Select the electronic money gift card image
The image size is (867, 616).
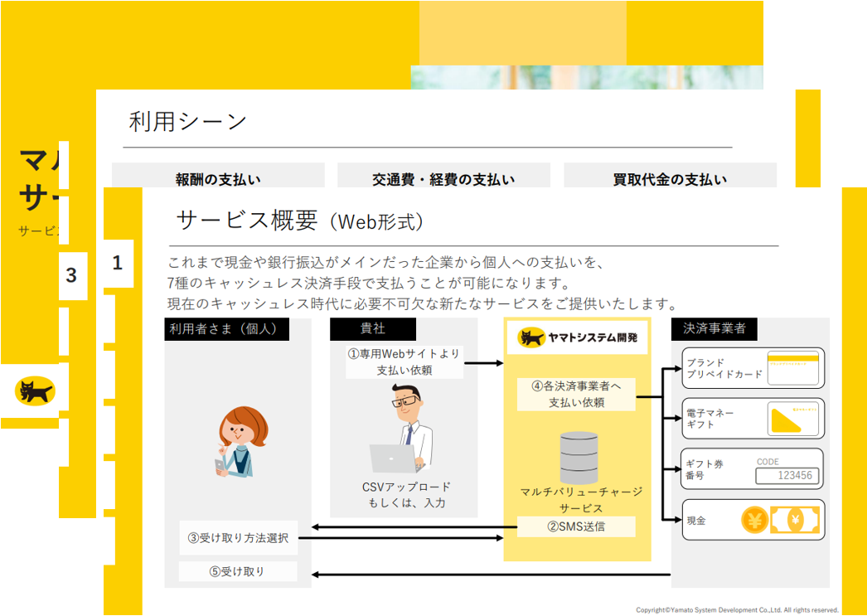pos(793,420)
